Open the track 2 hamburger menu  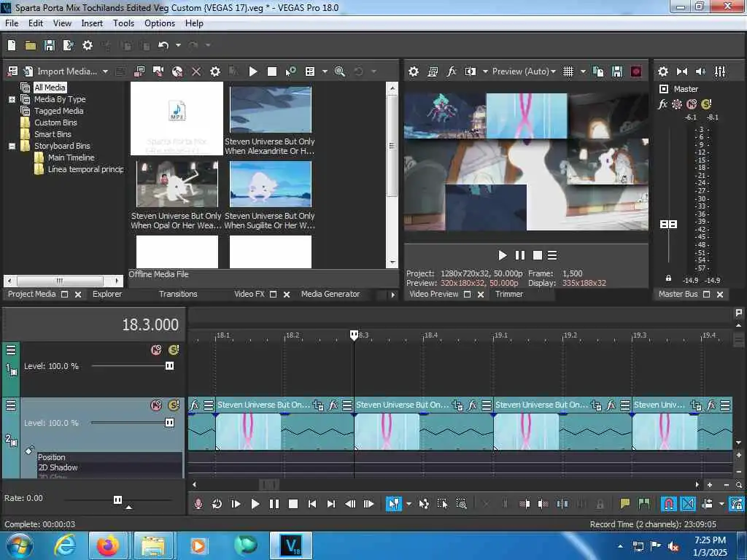11,405
